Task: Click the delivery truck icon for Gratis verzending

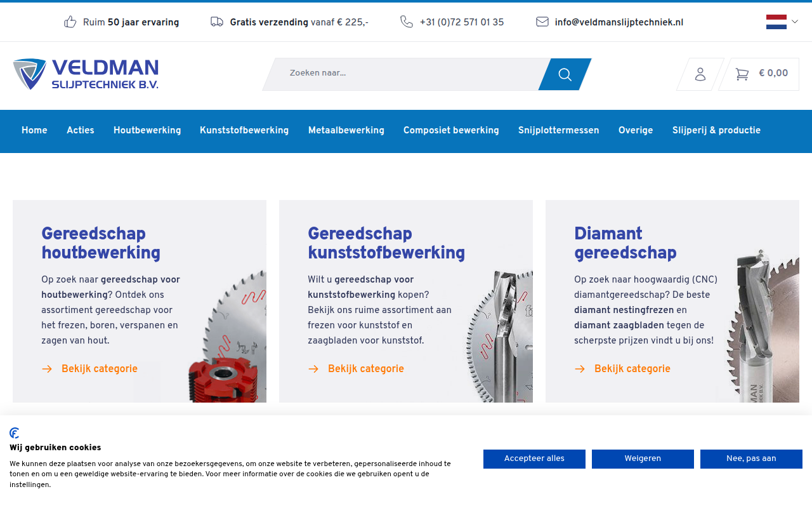Action: coord(217,22)
